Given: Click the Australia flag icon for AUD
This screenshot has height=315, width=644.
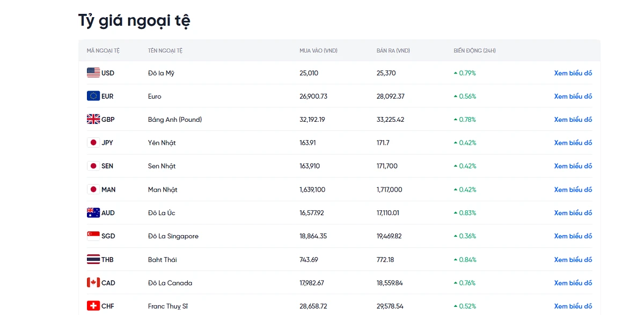Looking at the screenshot, I should [93, 213].
